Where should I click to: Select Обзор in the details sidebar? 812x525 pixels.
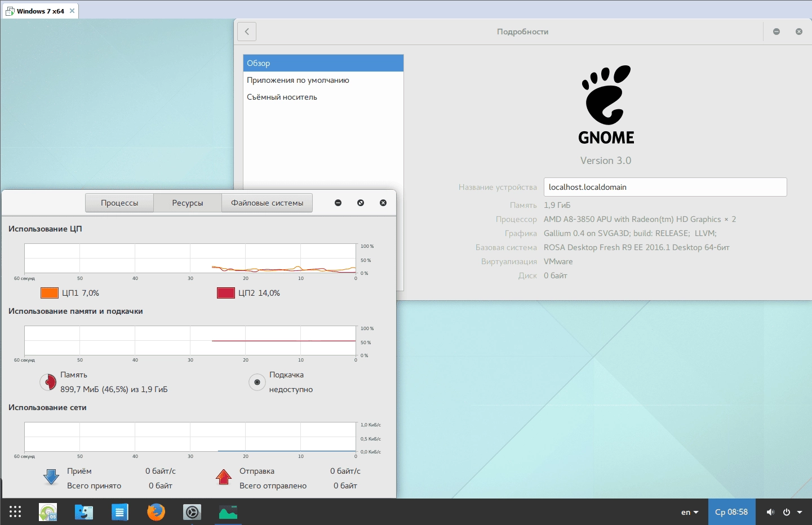(323, 63)
